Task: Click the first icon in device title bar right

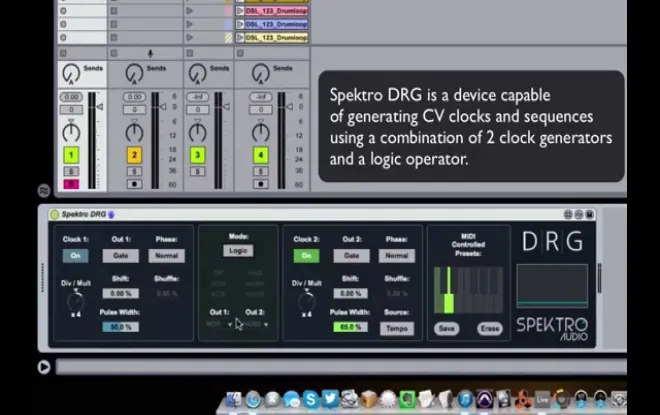Action: pos(568,215)
